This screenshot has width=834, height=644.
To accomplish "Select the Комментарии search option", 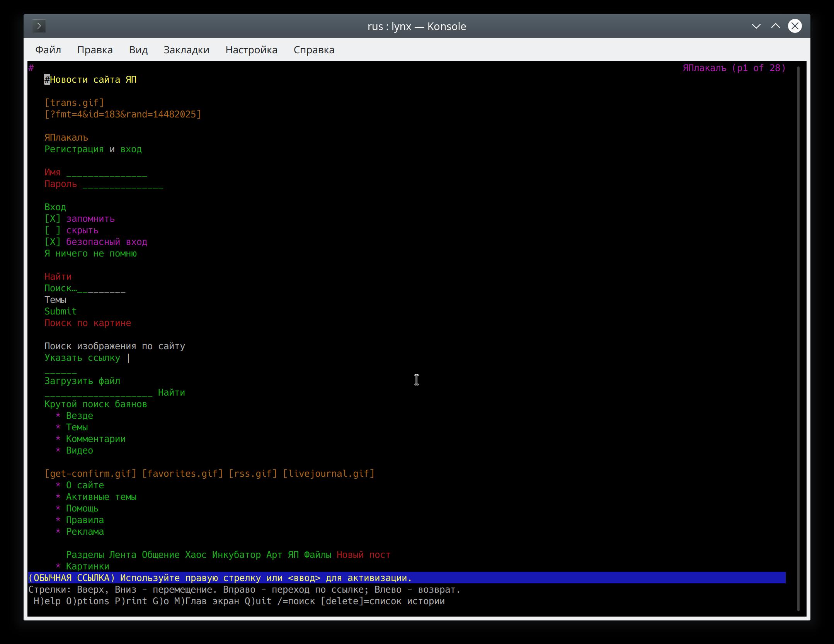I will tap(96, 439).
